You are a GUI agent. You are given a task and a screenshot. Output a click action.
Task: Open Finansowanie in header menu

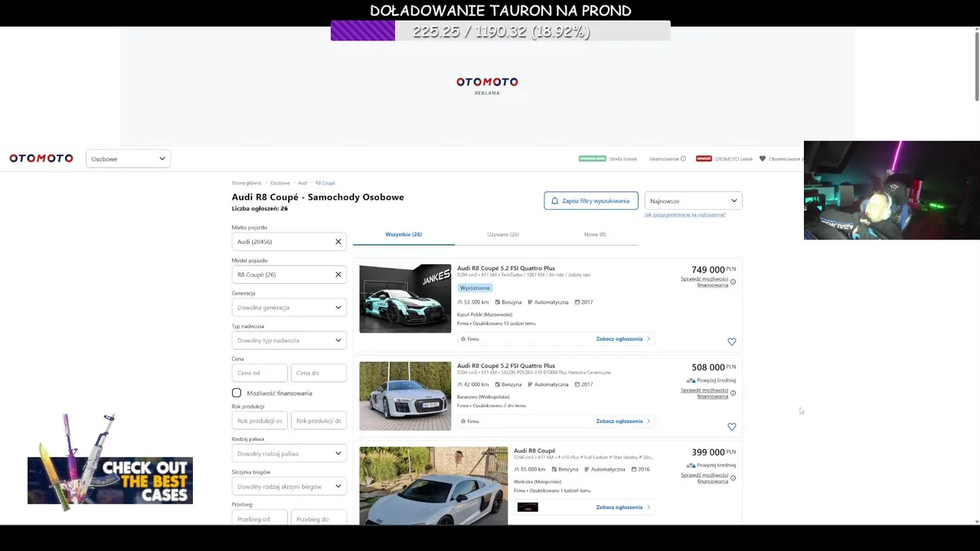click(664, 159)
